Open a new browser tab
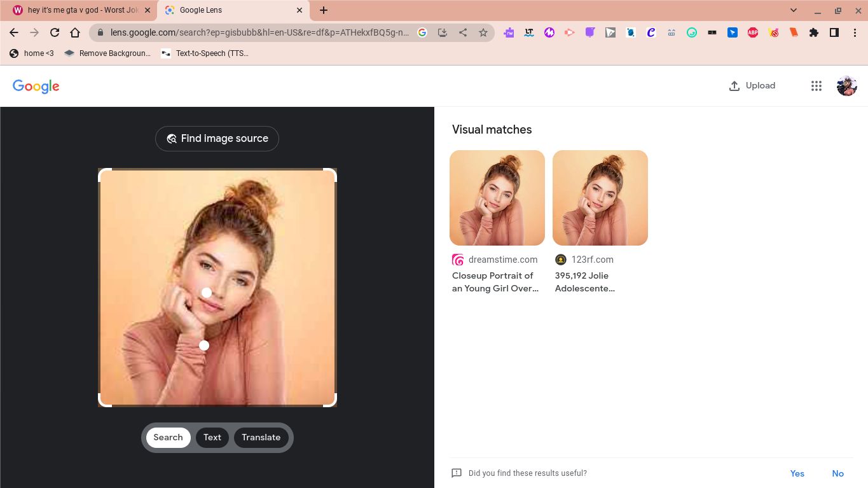Viewport: 868px width, 488px height. (324, 10)
